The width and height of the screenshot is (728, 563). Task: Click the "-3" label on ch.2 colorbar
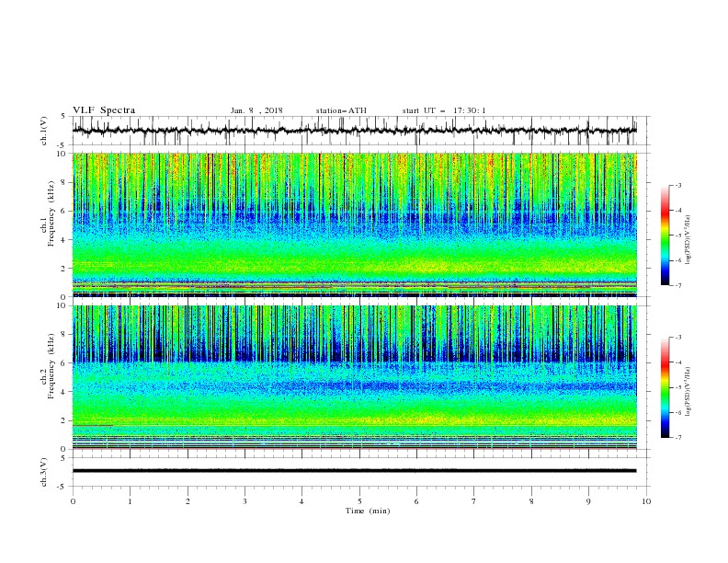(678, 338)
